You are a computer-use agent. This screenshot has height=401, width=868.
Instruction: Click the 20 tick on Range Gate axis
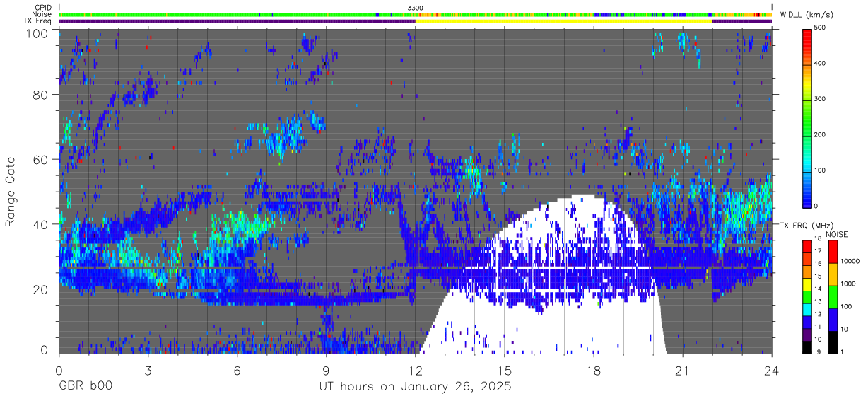(x=42, y=289)
